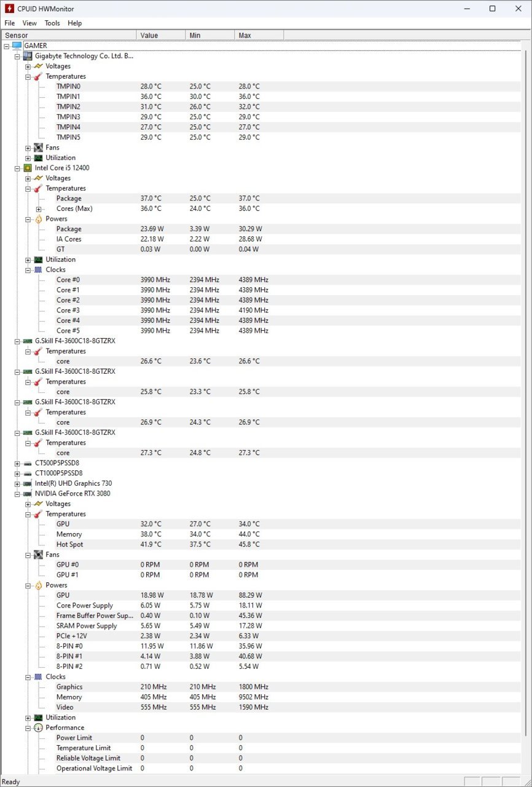This screenshot has height=787, width=532.
Task: Click the RTX 3080 Temperatures thermometer icon
Action: (38, 514)
